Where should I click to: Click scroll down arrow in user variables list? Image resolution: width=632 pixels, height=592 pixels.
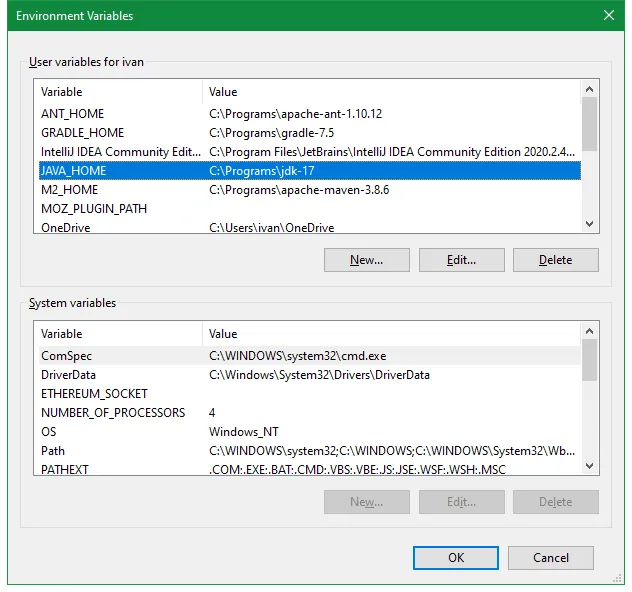coord(589,224)
